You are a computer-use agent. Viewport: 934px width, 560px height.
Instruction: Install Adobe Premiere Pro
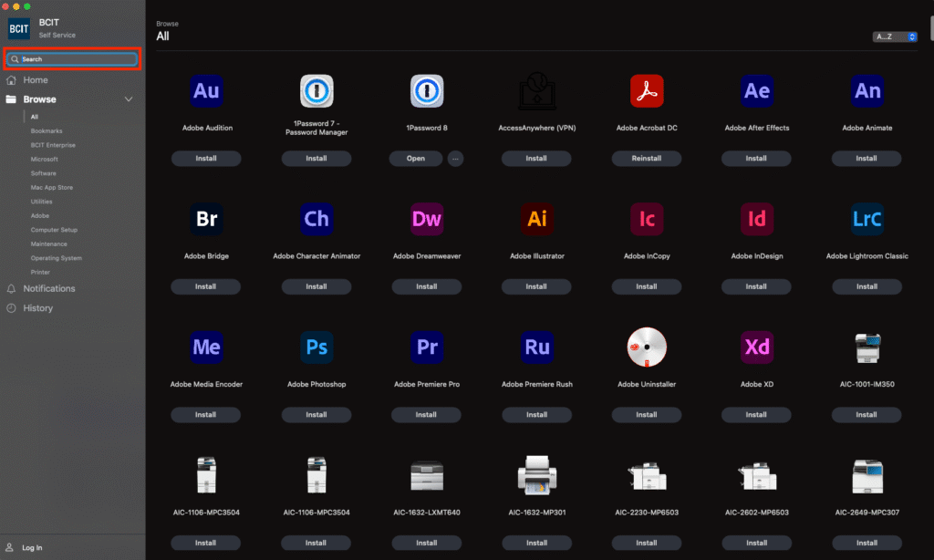(x=426, y=415)
